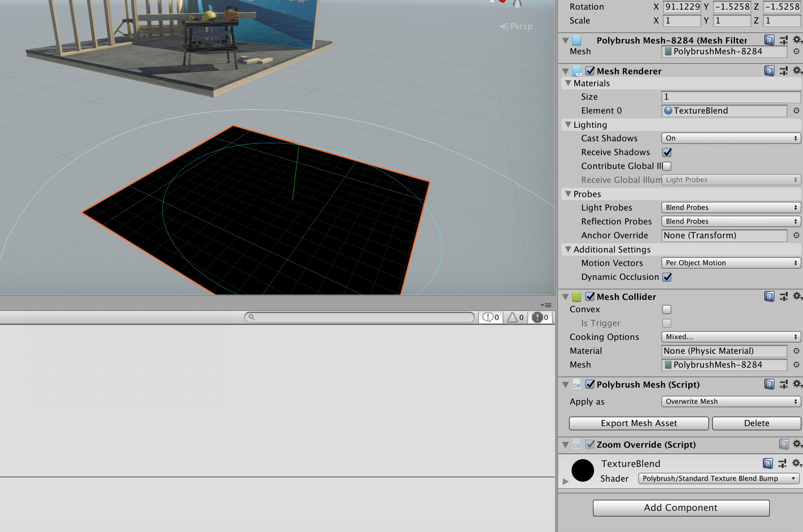The height and width of the screenshot is (532, 803).
Task: Click the Export Mesh Asset button
Action: tap(639, 423)
